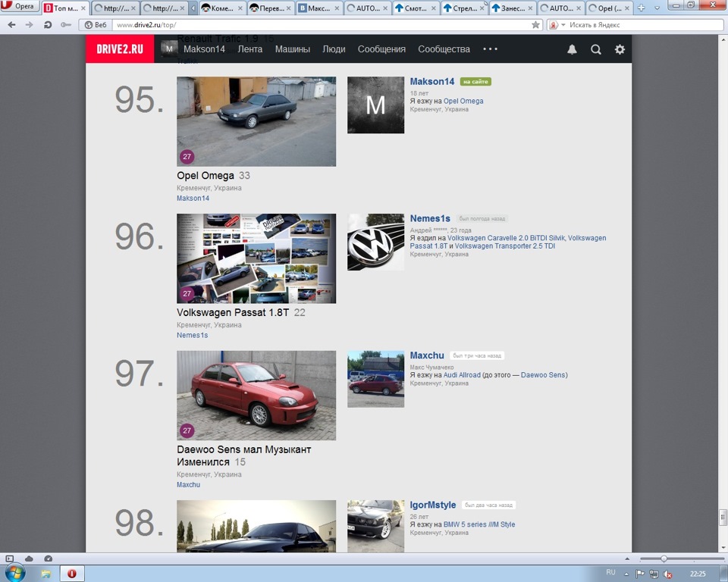Switch to the Смот... tab
This screenshot has height=582, width=728.
pyautogui.click(x=416, y=8)
